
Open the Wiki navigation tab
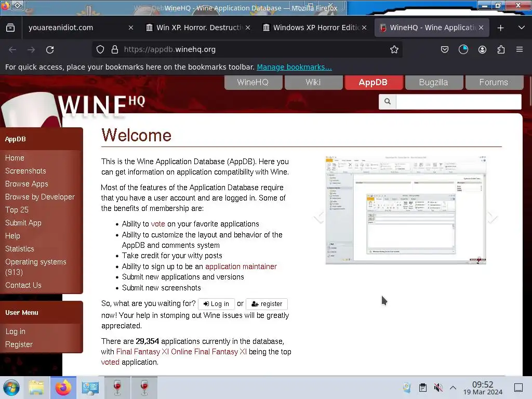point(313,83)
